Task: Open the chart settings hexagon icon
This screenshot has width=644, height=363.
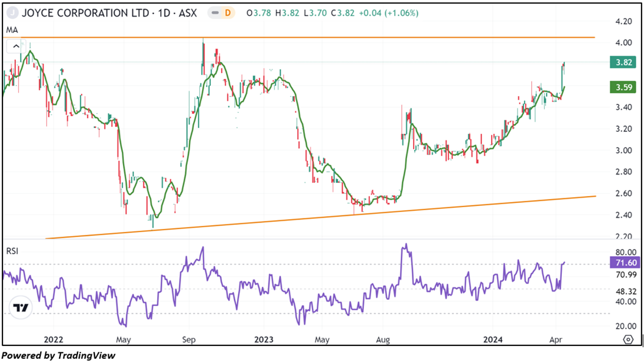Action: [x=628, y=339]
